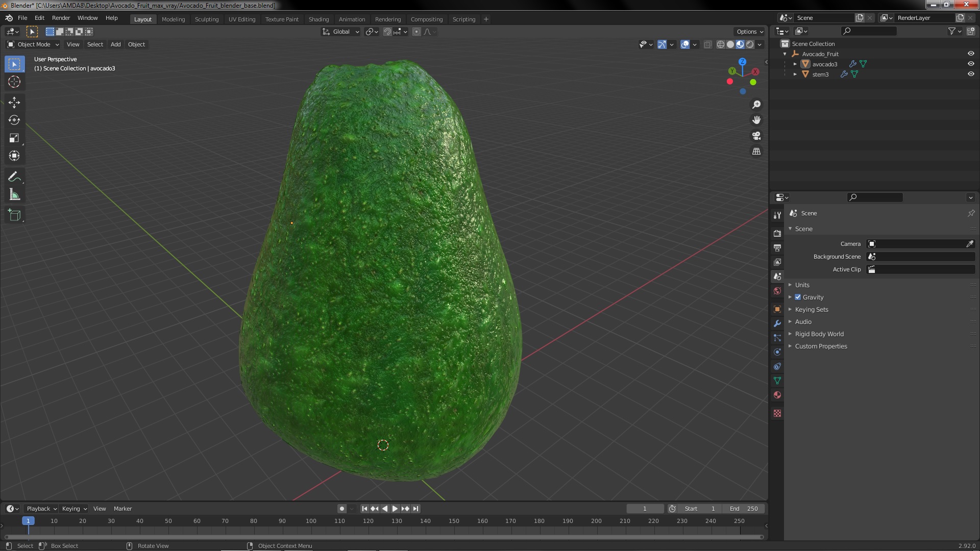Open Material properties tab
The image size is (980, 551).
point(777,395)
